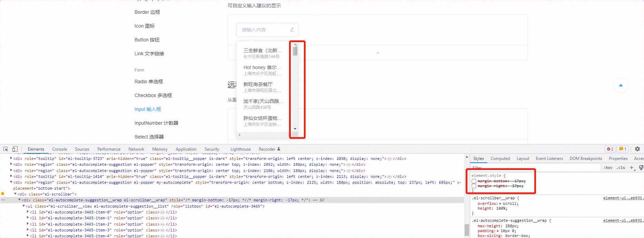Expand collapsed content ellipsis of item-0 li

tap(162, 212)
